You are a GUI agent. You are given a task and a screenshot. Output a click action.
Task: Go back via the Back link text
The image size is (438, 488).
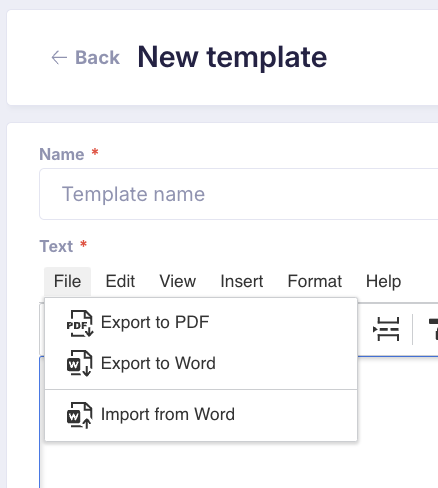(x=97, y=58)
